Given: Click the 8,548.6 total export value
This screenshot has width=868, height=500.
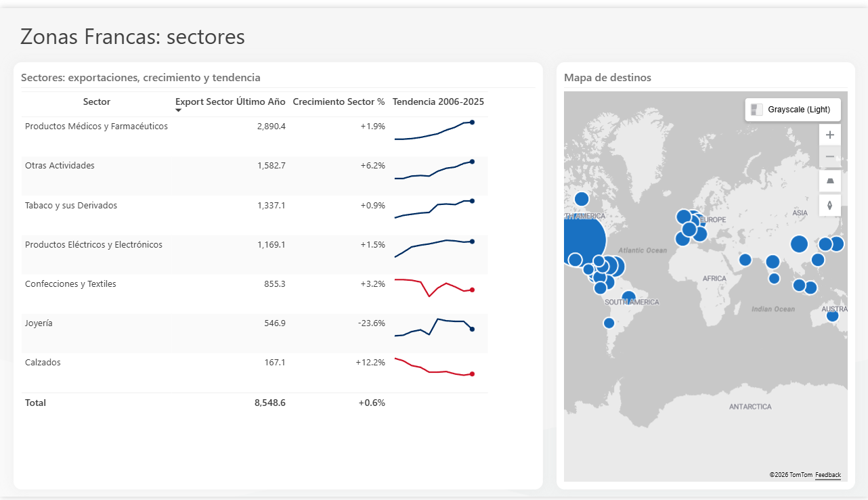Looking at the screenshot, I should point(270,403).
